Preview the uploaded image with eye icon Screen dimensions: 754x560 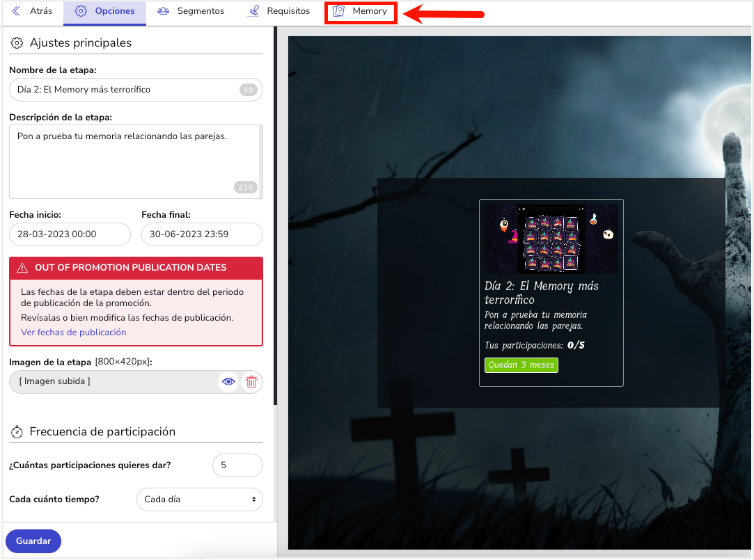click(x=228, y=382)
